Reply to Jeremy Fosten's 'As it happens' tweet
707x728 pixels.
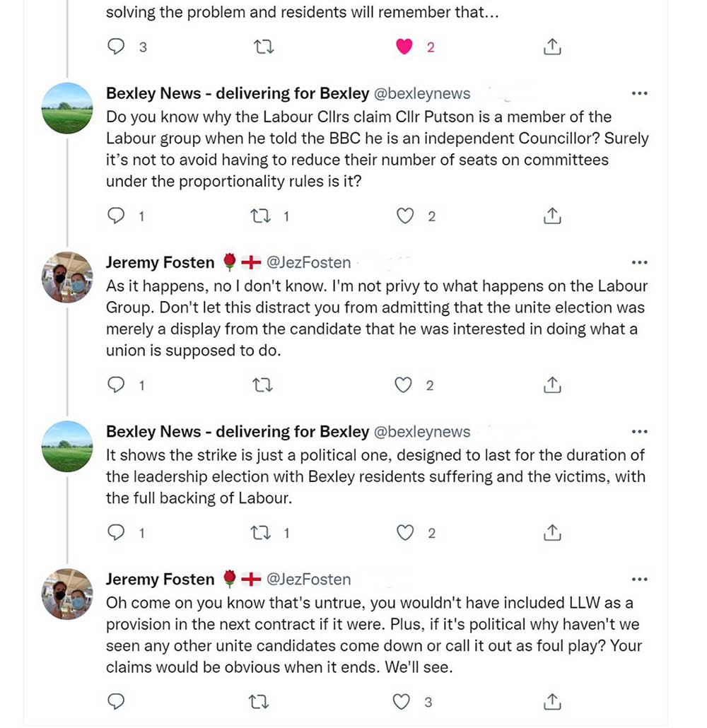click(116, 385)
